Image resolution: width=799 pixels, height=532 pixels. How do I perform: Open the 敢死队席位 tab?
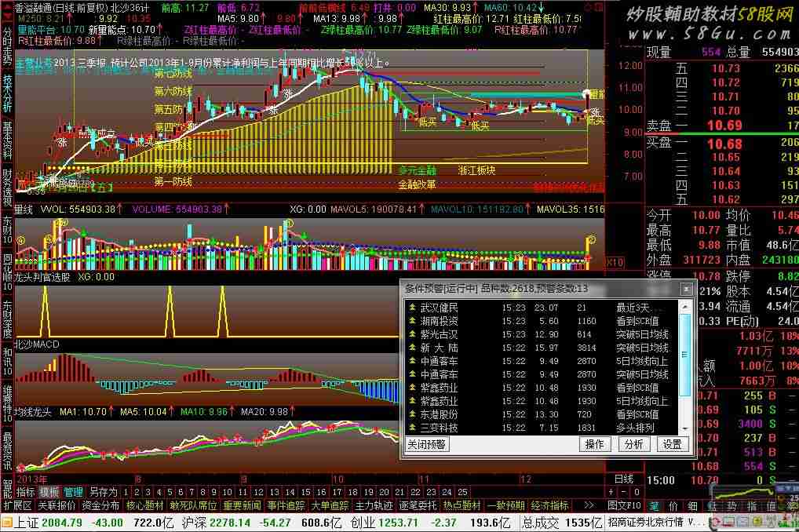pyautogui.click(x=194, y=505)
